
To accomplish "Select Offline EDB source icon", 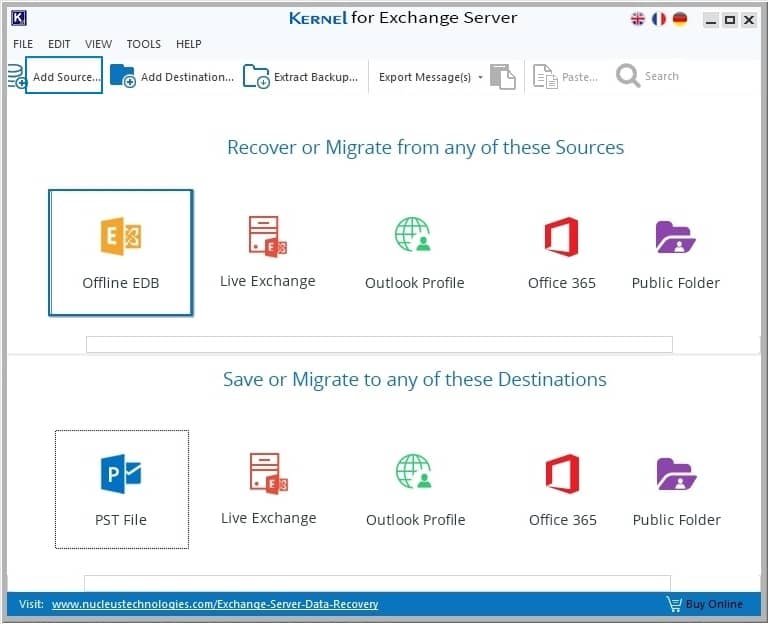I will [121, 236].
